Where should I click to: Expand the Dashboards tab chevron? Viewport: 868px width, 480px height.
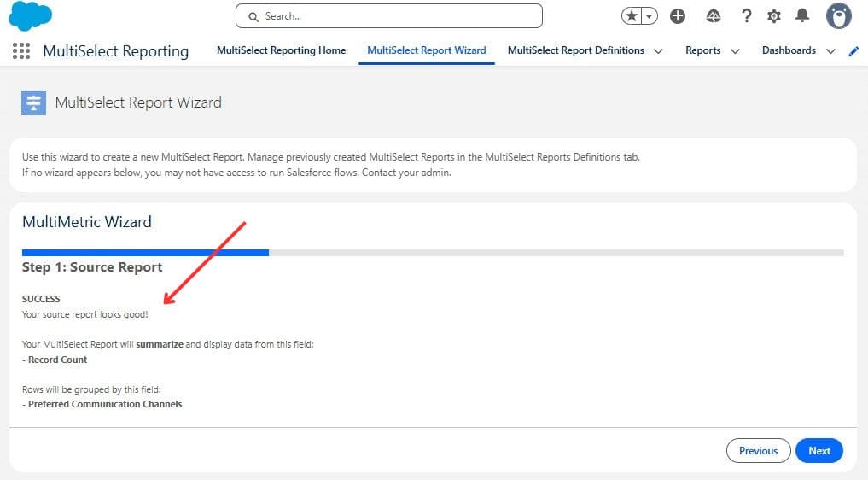tap(830, 51)
